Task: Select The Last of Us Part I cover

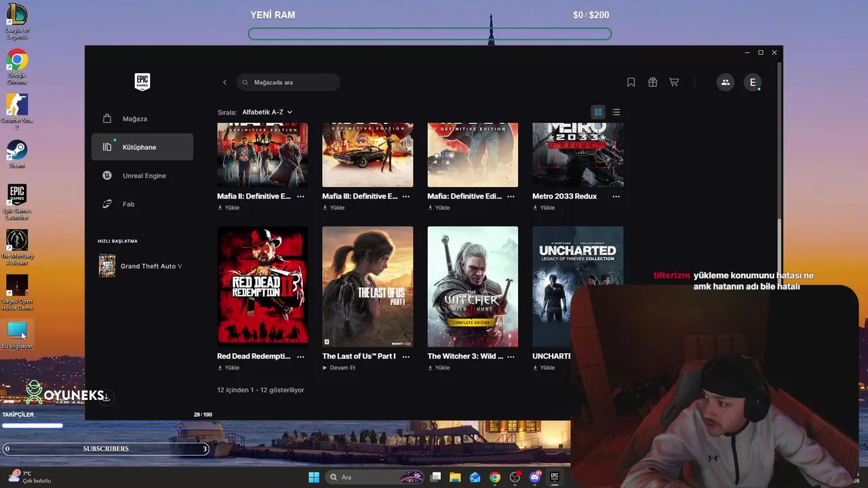Action: tap(368, 287)
